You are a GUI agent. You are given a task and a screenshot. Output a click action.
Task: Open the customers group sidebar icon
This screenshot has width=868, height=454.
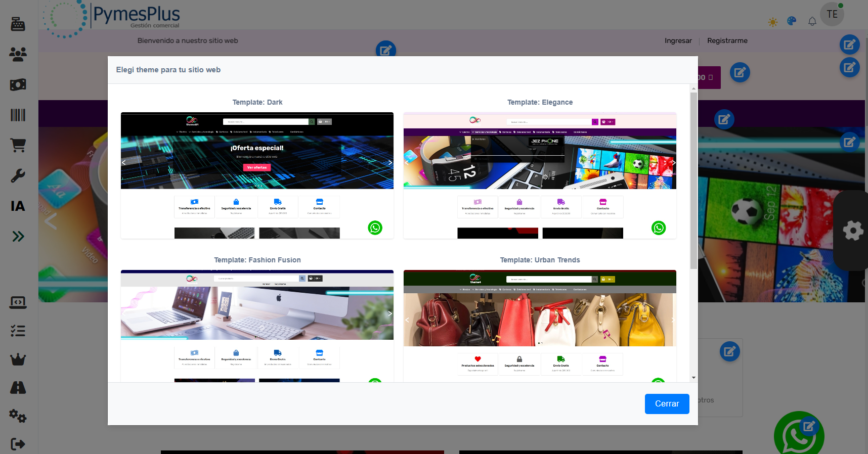pos(18,54)
